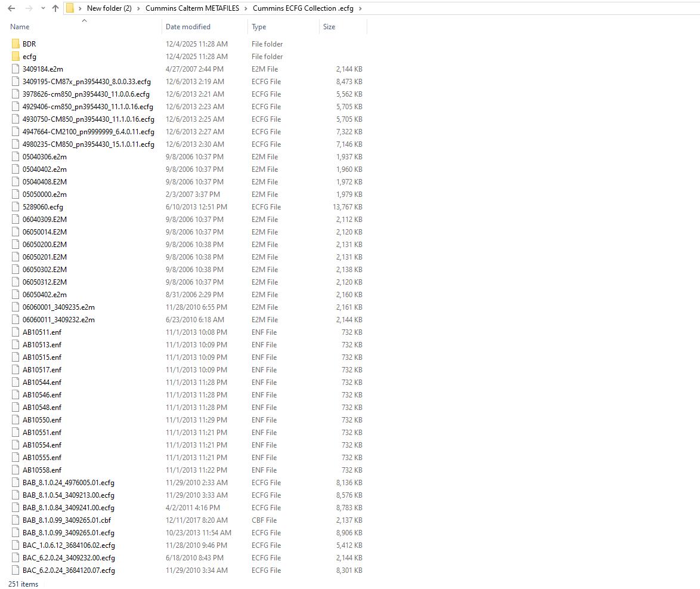700x589 pixels.
Task: Sort by Size column header
Action: click(x=329, y=27)
